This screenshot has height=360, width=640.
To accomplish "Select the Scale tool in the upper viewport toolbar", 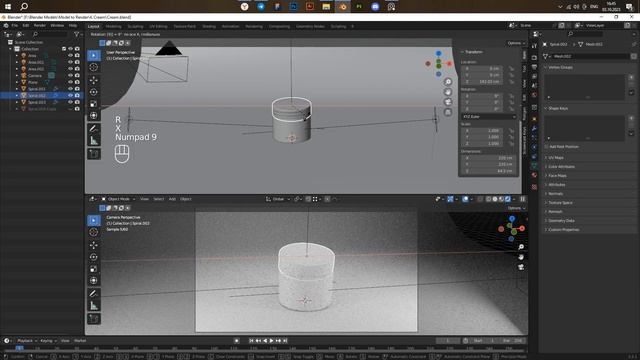I will point(94,104).
